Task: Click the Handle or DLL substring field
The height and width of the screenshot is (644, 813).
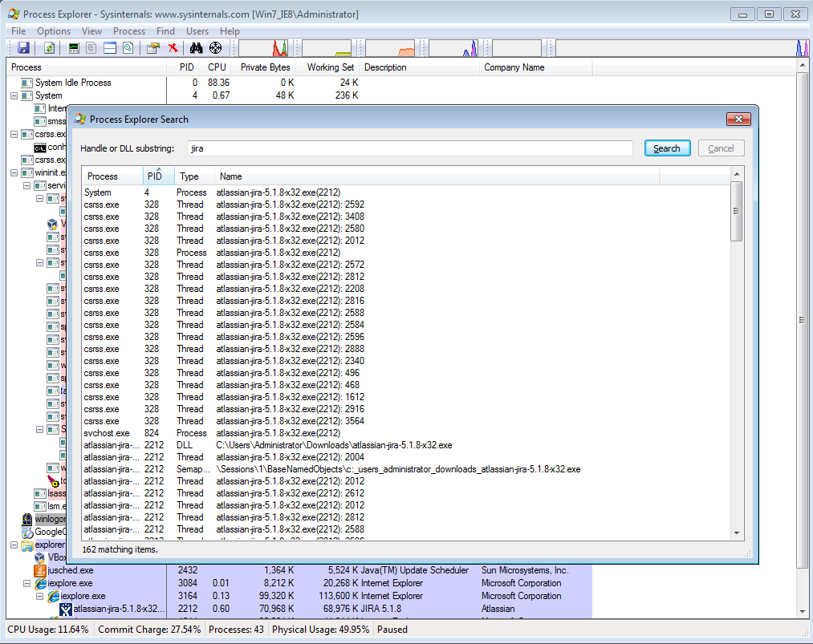Action: (409, 148)
